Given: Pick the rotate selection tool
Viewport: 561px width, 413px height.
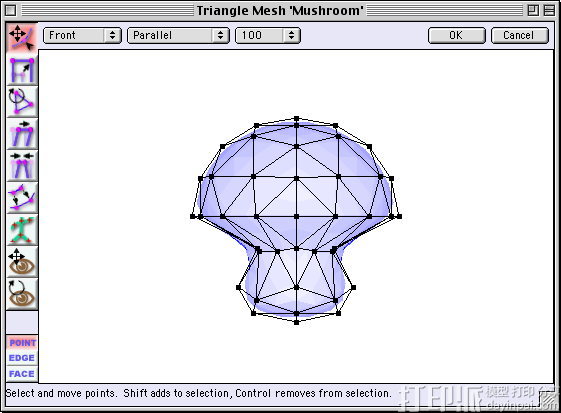Looking at the screenshot, I should coord(22,102).
